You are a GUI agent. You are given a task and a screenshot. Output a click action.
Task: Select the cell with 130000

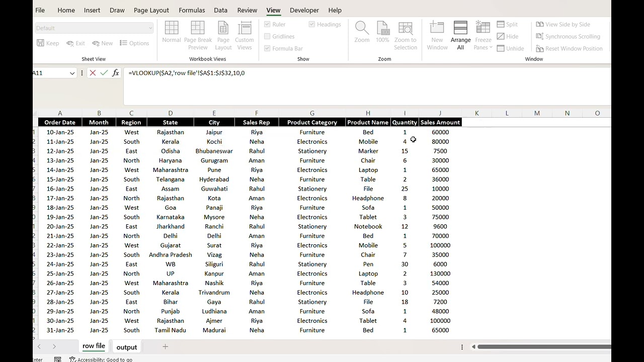[440, 274]
